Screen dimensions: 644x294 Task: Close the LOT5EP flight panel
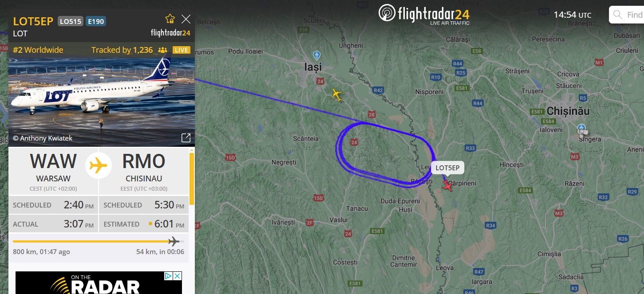[x=186, y=19]
